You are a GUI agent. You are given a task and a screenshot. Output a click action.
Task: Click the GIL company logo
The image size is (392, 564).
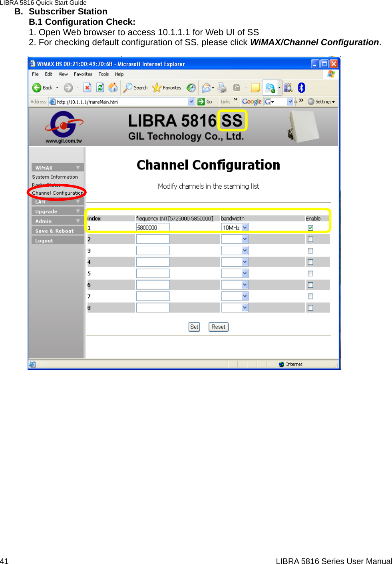(x=64, y=127)
